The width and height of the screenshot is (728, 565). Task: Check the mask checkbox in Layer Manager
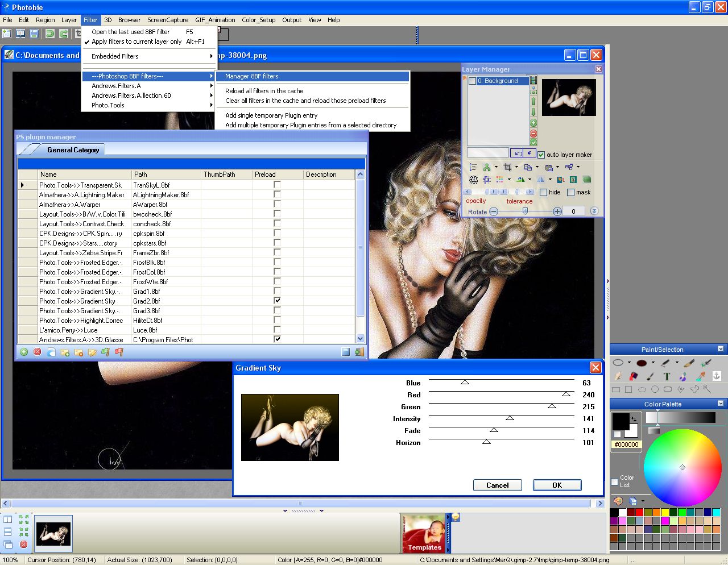pos(571,192)
